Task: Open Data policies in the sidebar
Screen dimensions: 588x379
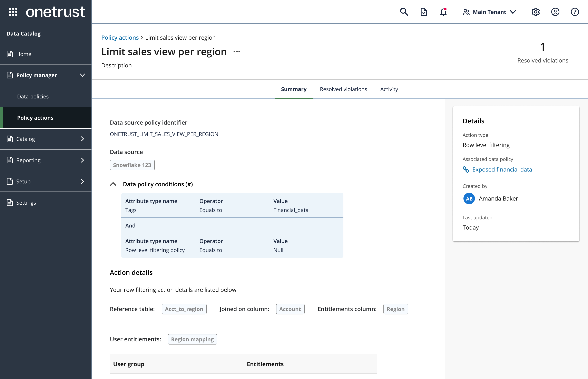Action: [x=33, y=96]
